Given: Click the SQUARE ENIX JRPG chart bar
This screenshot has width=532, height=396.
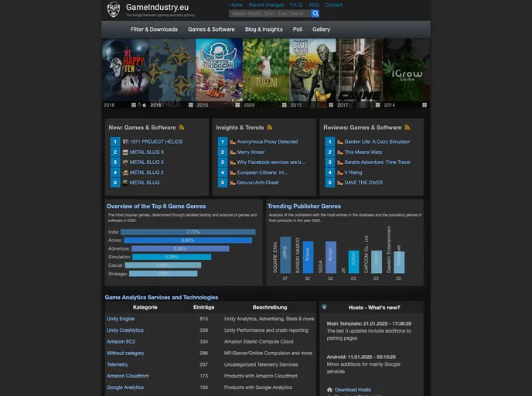Looking at the screenshot, I should 285,254.
